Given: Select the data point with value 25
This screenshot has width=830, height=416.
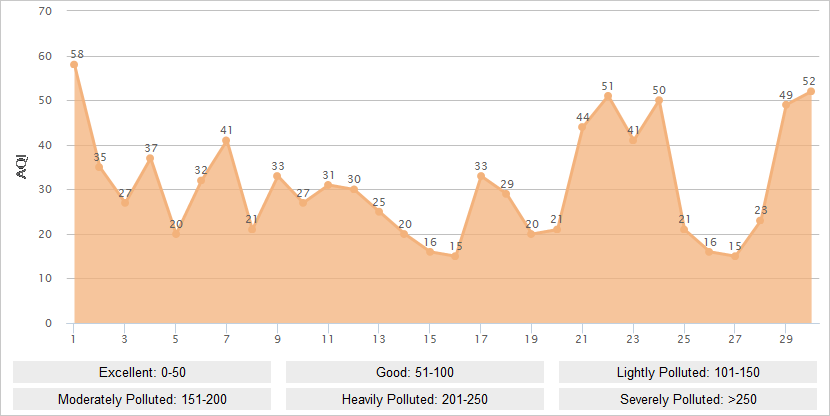Looking at the screenshot, I should 379,212.
